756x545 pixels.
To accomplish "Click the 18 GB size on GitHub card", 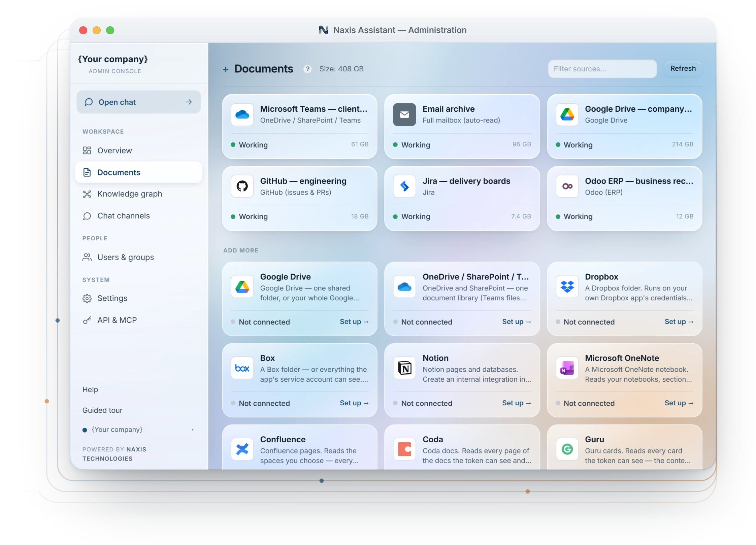I will click(x=359, y=216).
